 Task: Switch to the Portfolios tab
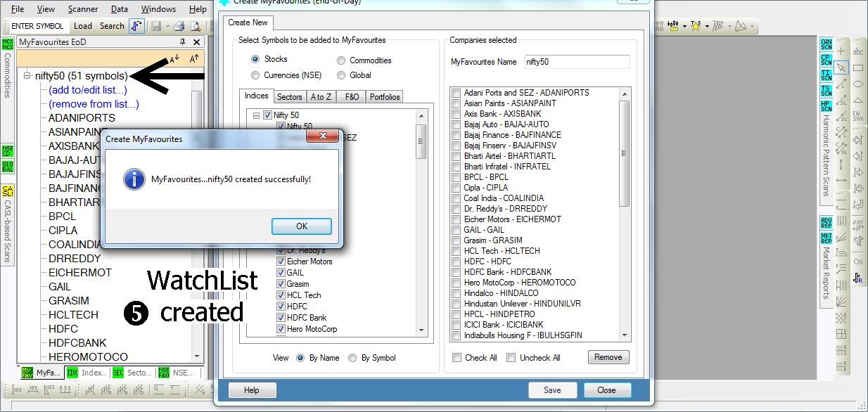tap(385, 97)
